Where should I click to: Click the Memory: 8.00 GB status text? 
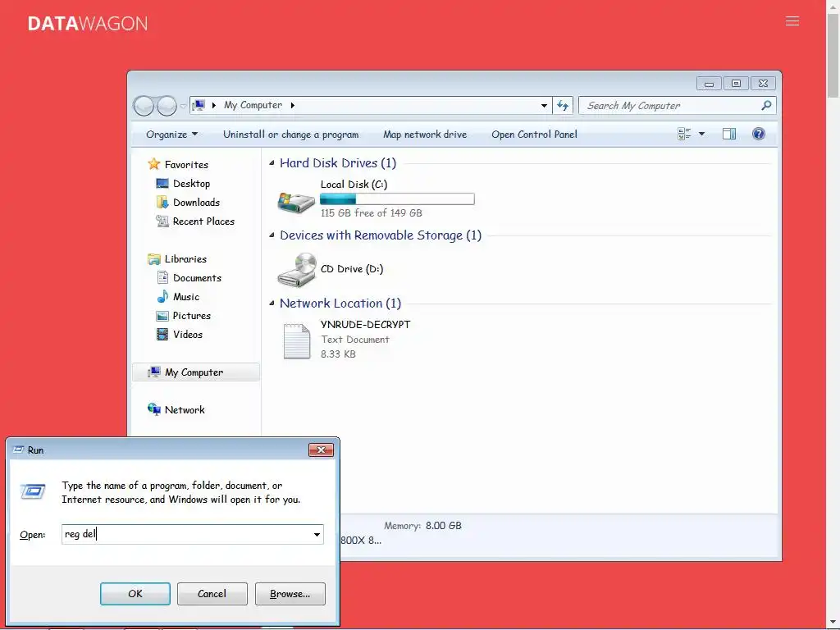coord(422,526)
